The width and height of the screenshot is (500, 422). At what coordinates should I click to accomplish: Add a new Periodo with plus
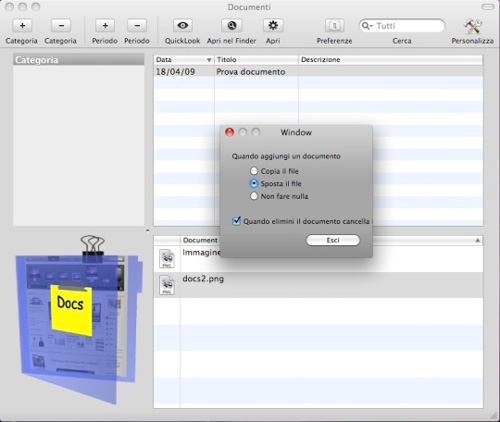(x=105, y=26)
